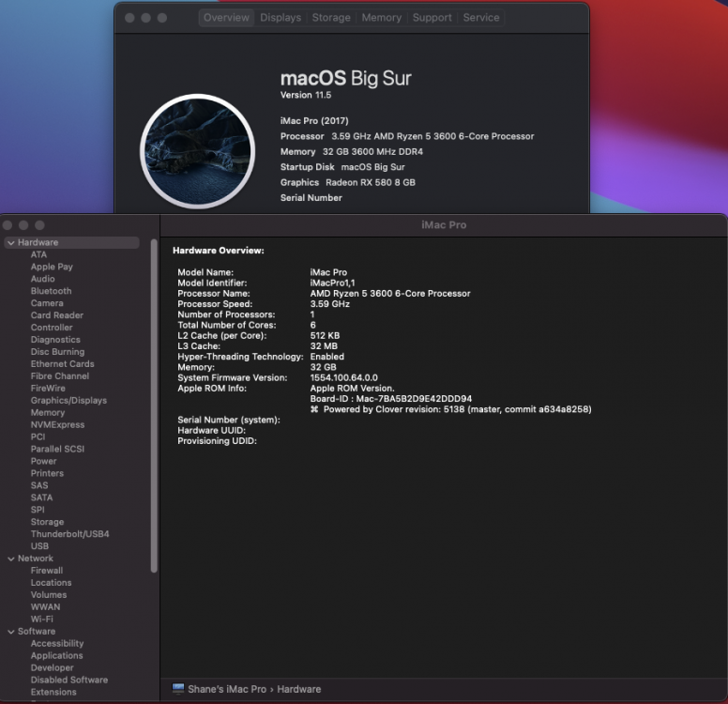Select PCI in the sidebar
The image size is (728, 704).
[38, 436]
